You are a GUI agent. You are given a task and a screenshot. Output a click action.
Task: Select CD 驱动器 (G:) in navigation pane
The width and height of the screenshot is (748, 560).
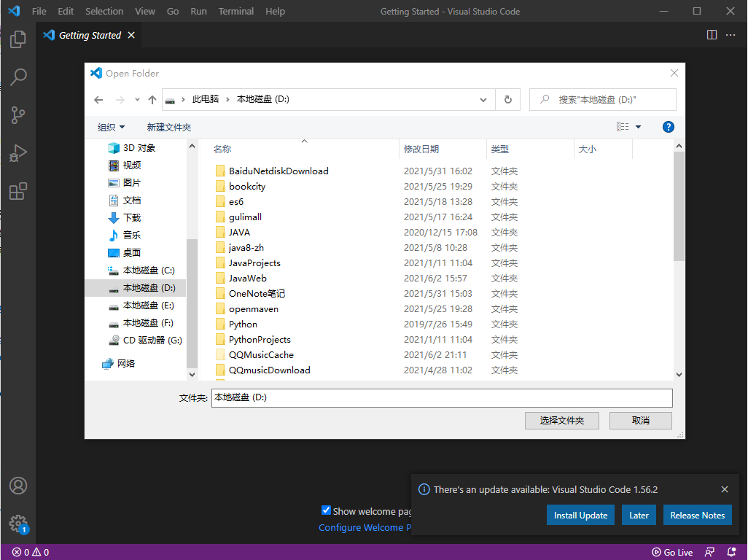(x=146, y=340)
